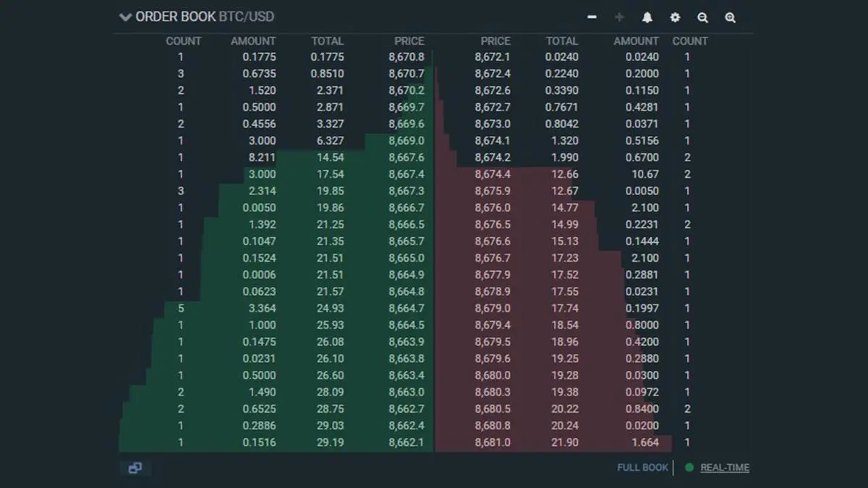868x488 pixels.
Task: Select bid price 8,670.8
Action: (x=407, y=57)
